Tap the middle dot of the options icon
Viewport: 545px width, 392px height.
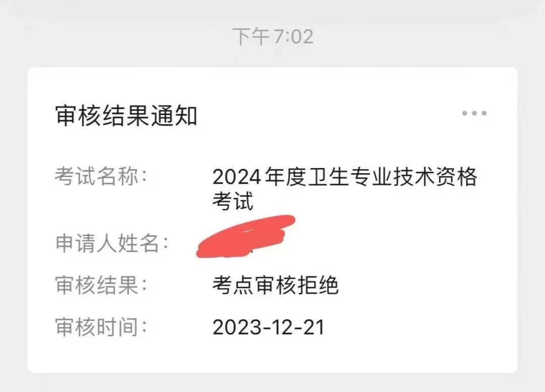point(474,113)
